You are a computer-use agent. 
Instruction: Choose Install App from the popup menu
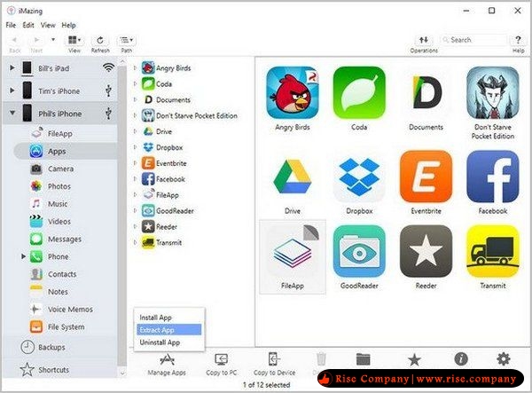tap(169, 318)
